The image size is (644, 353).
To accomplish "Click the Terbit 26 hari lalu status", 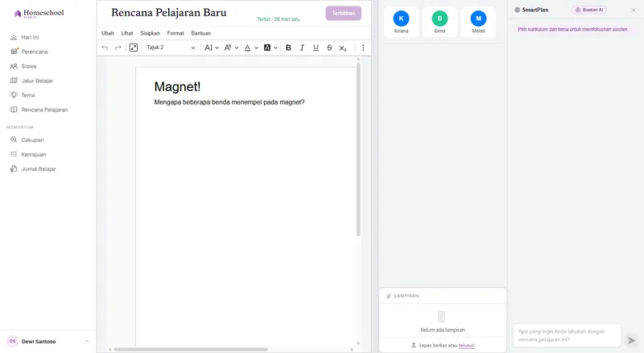I will click(278, 19).
